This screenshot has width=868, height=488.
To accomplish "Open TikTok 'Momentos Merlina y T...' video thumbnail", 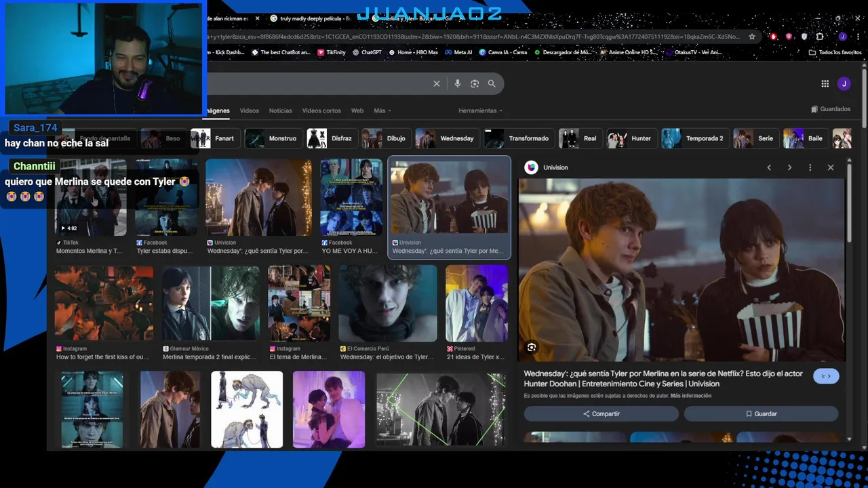I will coord(90,197).
